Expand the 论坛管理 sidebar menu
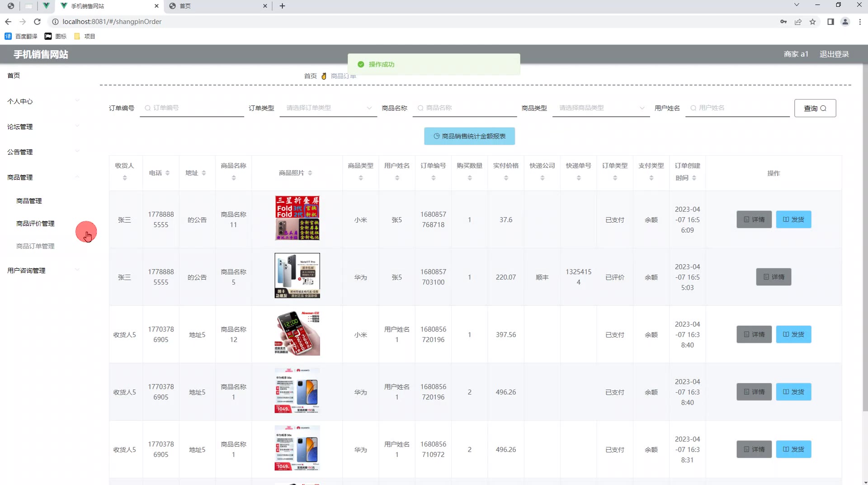Image resolution: width=868 pixels, height=485 pixels. [43, 127]
